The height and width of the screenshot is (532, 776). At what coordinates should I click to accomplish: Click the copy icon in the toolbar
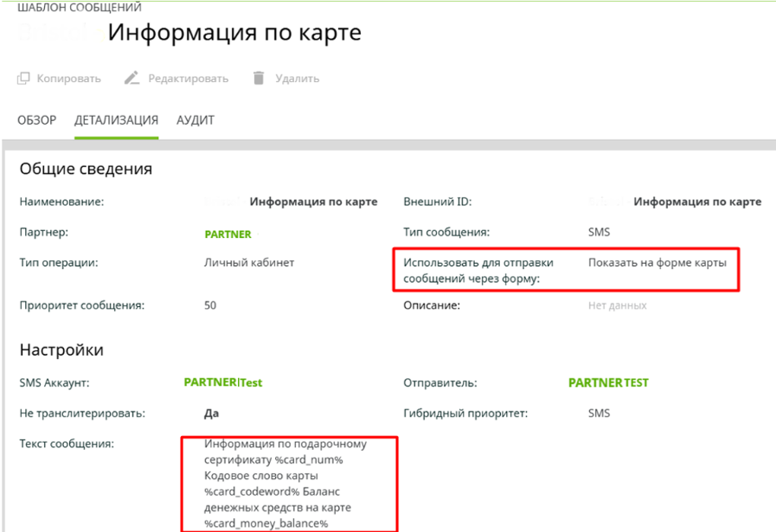[23, 79]
